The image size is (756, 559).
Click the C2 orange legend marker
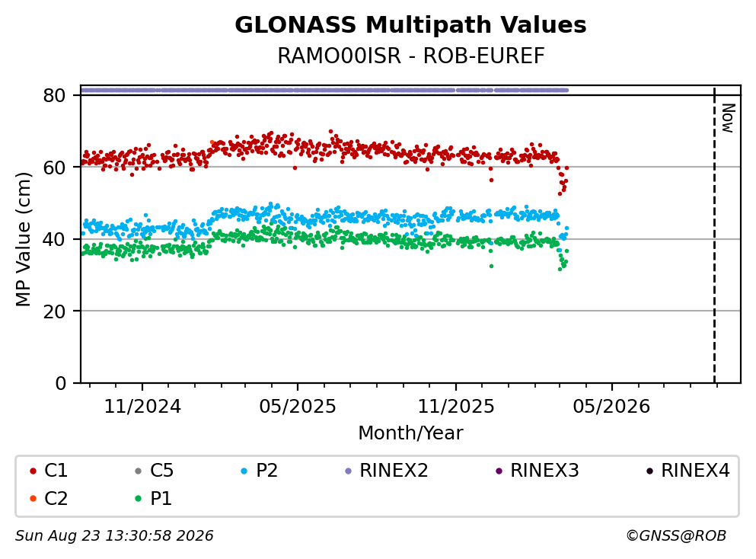point(33,499)
